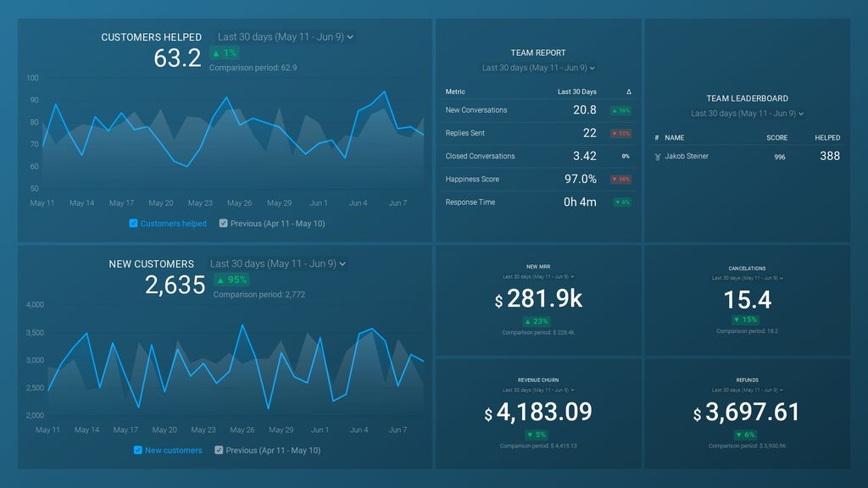Viewport: 868px width, 488px height.
Task: Select the Happiness Score metric row
Action: click(x=538, y=180)
